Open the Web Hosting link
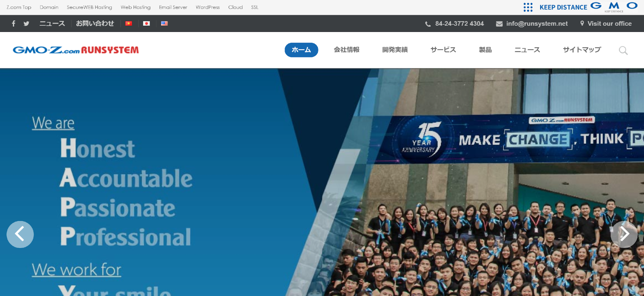The width and height of the screenshot is (644, 296). [136, 7]
